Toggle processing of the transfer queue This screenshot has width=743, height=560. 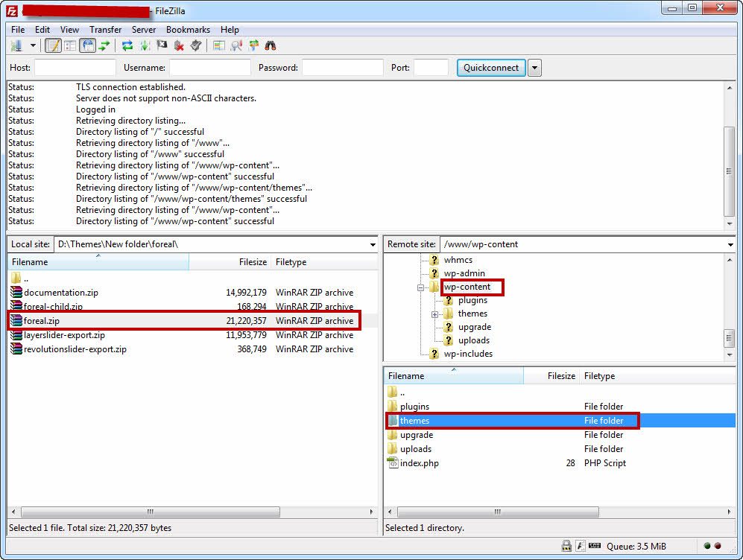(145, 45)
